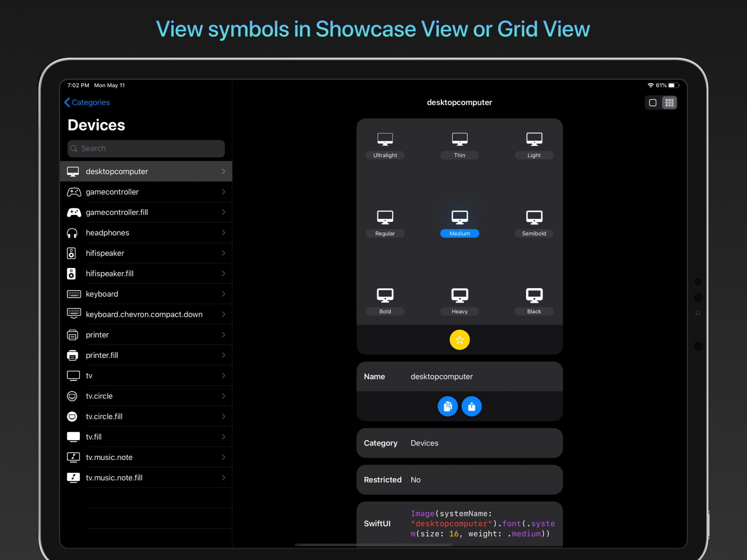Expand the tv.music.note.fill row chevron
Viewport: 747px width, 560px height.
click(x=223, y=478)
